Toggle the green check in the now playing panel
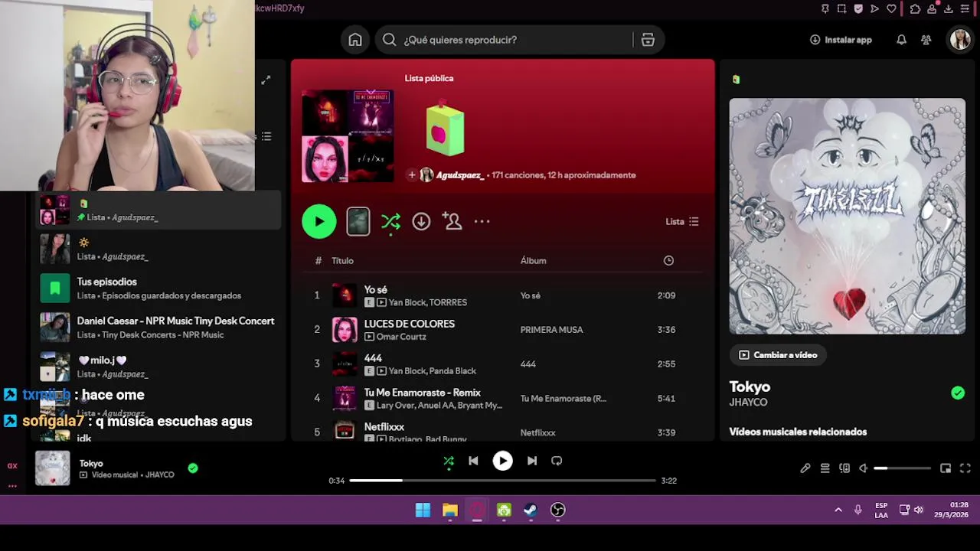980x551 pixels. tap(958, 393)
